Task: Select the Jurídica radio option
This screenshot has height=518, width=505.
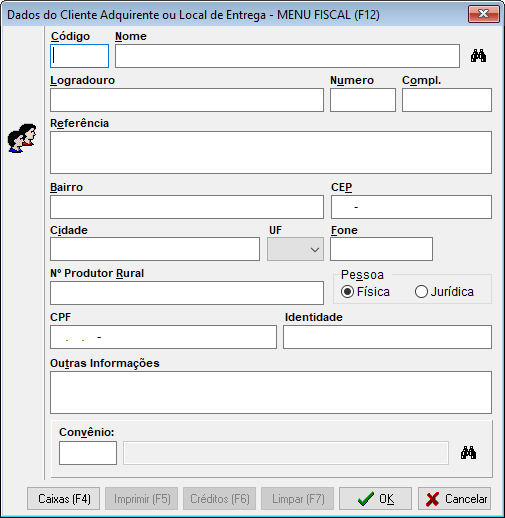Action: point(444,292)
